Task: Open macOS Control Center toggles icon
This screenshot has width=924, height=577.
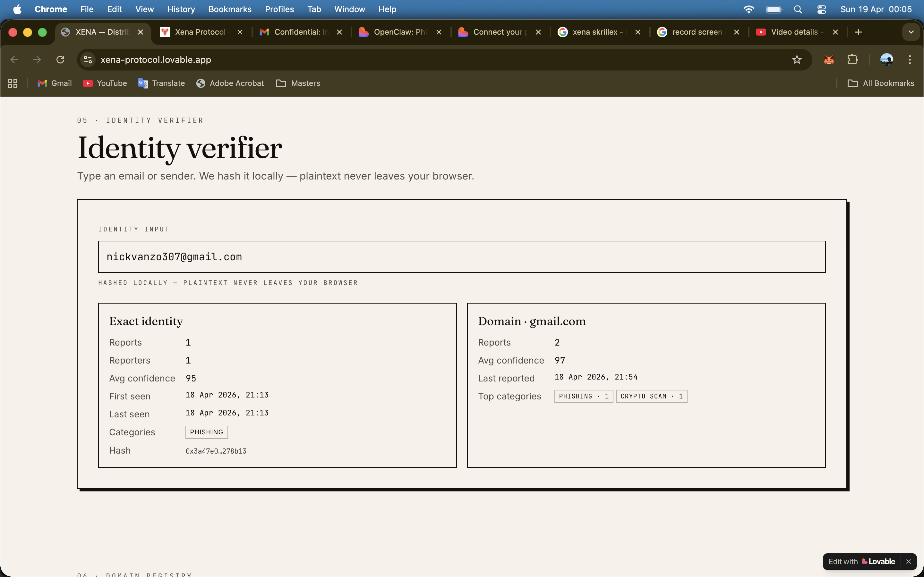Action: pos(821,9)
